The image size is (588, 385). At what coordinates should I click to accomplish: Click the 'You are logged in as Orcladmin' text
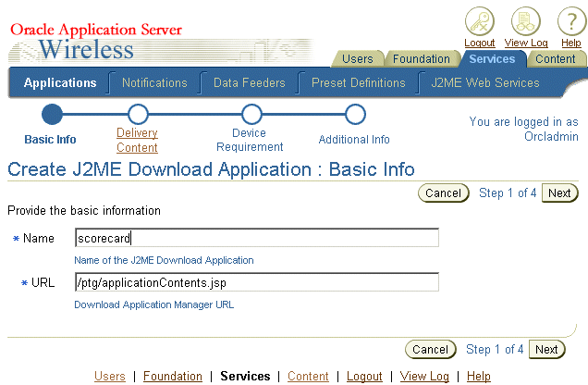coord(523,129)
